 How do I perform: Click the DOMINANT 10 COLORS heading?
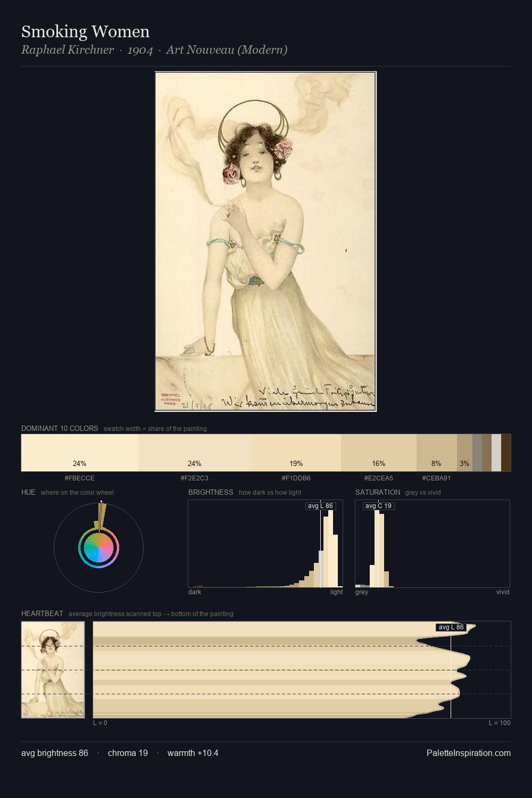[60, 428]
